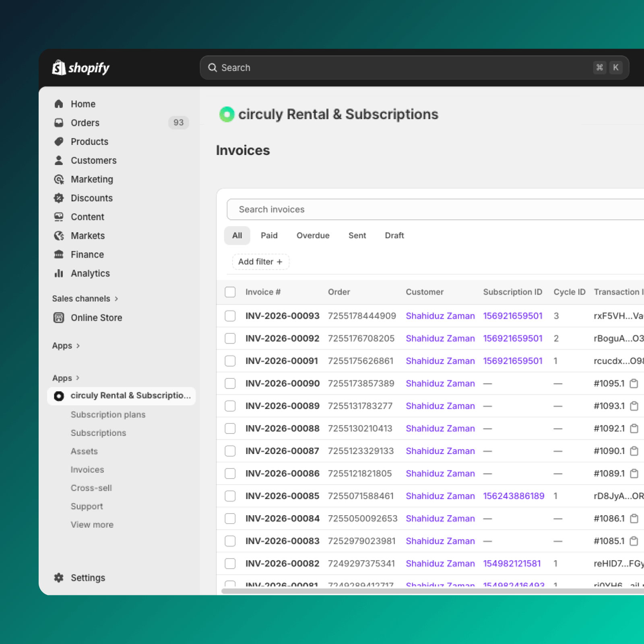Click the green circuly logo in page header
644x644 pixels.
(227, 114)
